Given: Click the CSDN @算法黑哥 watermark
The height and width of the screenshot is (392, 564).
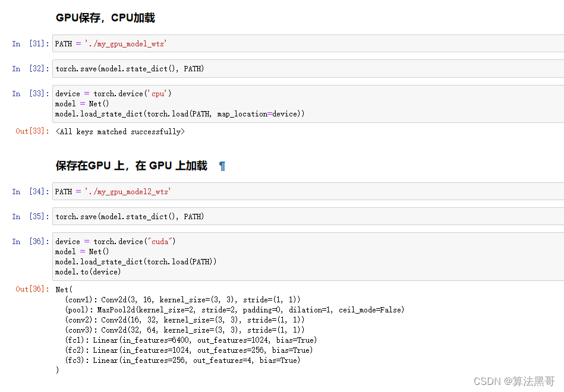Looking at the screenshot, I should (508, 381).
